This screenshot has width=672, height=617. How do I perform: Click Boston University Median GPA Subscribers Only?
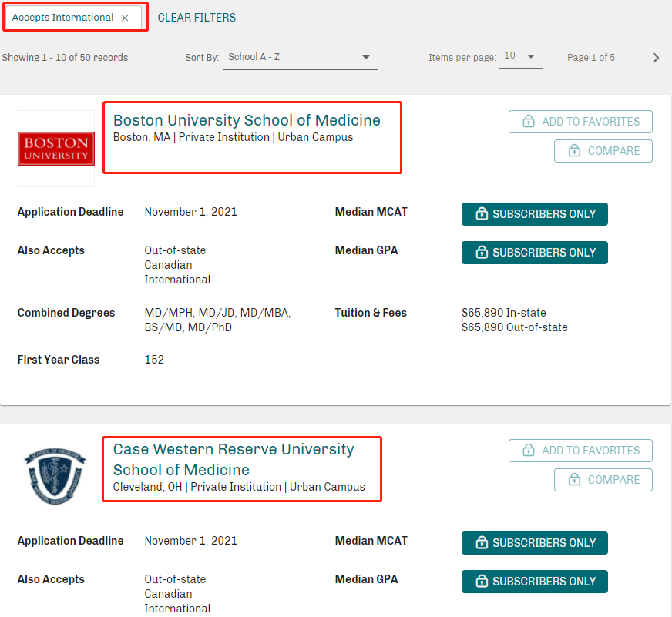pyautogui.click(x=534, y=253)
